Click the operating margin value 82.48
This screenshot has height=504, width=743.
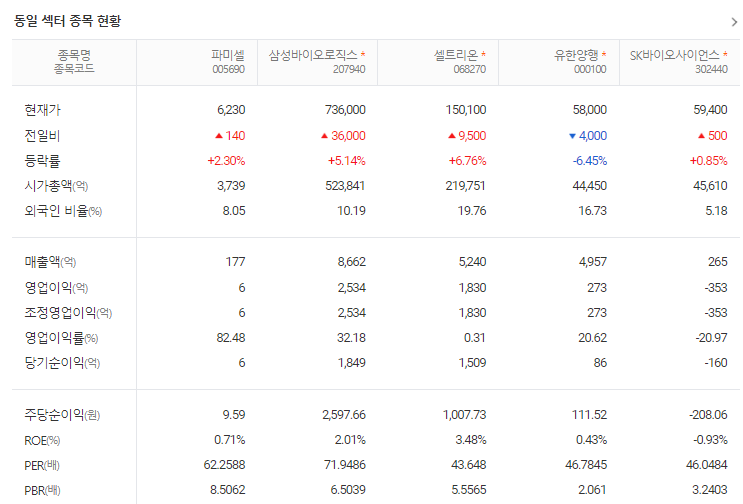[x=231, y=338]
